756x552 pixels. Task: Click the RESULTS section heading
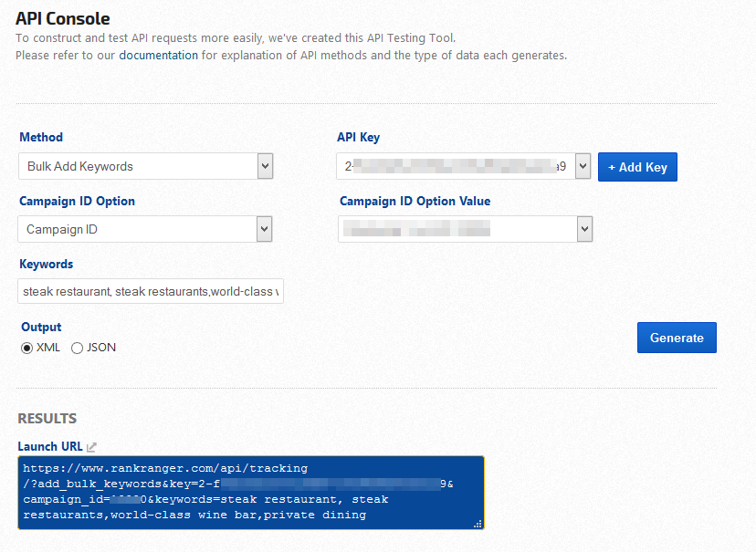(x=47, y=418)
